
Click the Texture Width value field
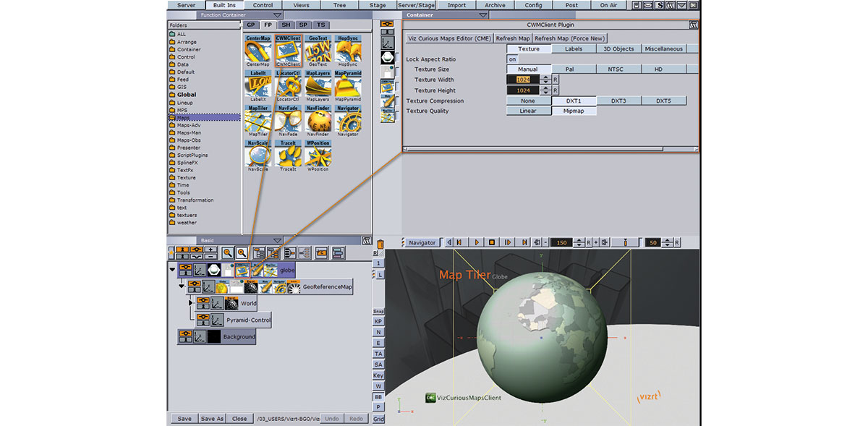(x=524, y=80)
